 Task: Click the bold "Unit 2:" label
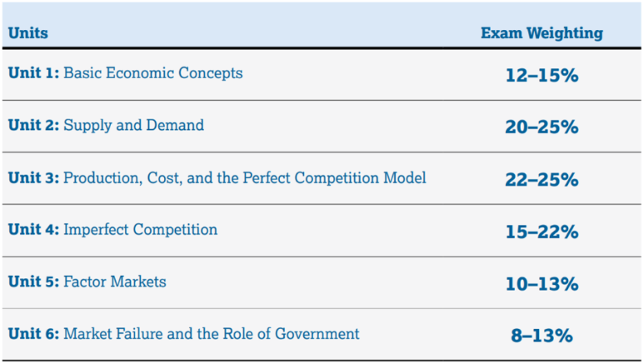pyautogui.click(x=33, y=125)
